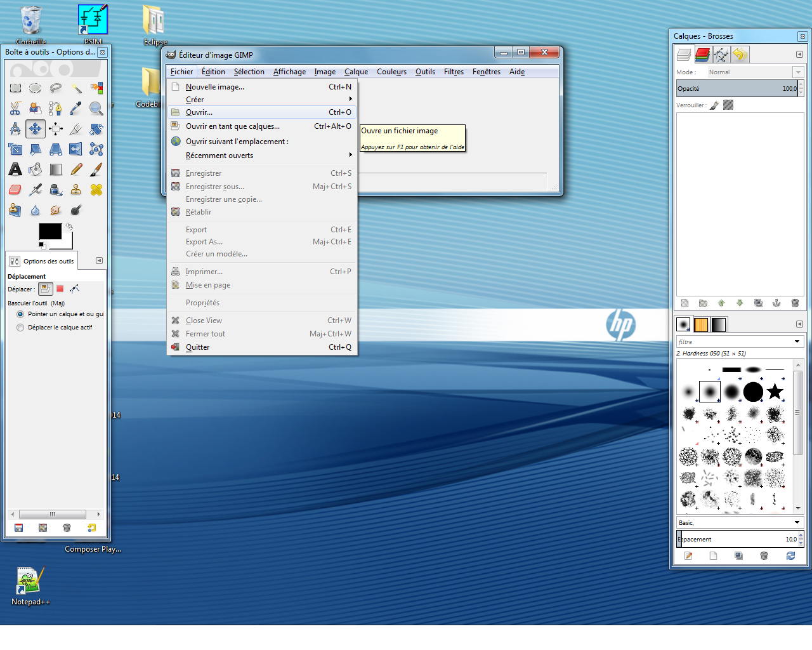Viewport: 812px width, 650px height.
Task: Open the Filtres menu
Action: point(454,72)
